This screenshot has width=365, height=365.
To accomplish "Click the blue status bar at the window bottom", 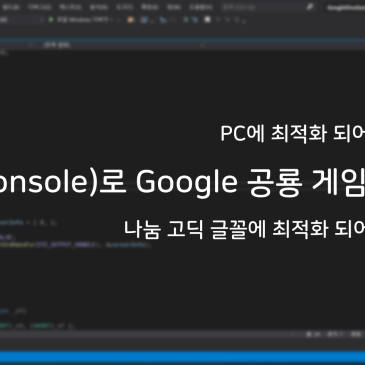I will click(x=182, y=357).
